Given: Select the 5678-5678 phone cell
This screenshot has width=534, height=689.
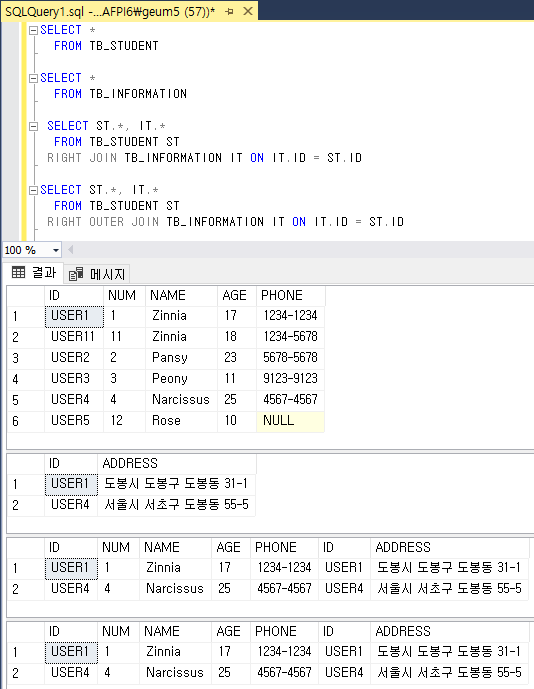Looking at the screenshot, I should [x=291, y=358].
